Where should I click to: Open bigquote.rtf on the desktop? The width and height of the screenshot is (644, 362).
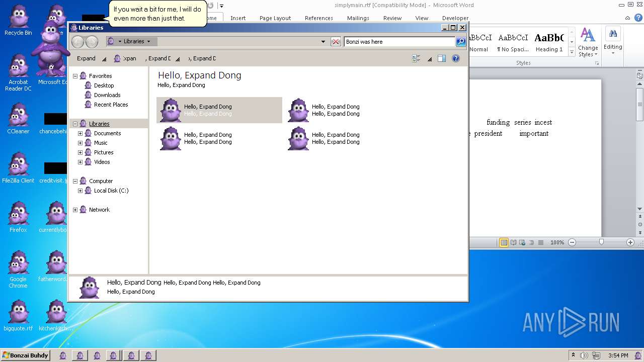[18, 316]
